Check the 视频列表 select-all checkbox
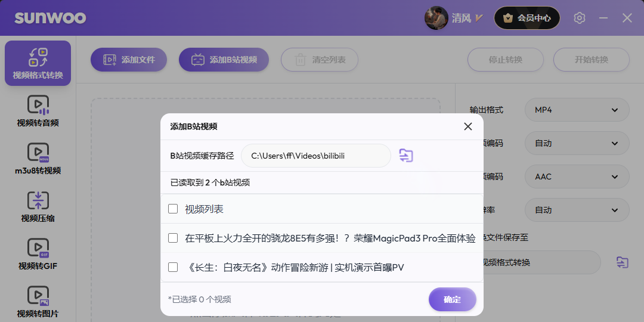 click(173, 209)
